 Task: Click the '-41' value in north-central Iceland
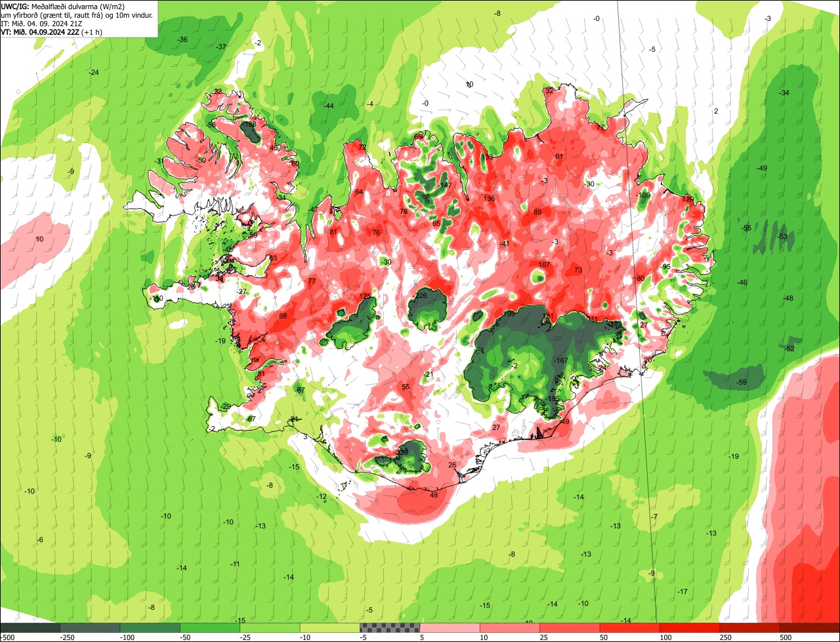(504, 244)
